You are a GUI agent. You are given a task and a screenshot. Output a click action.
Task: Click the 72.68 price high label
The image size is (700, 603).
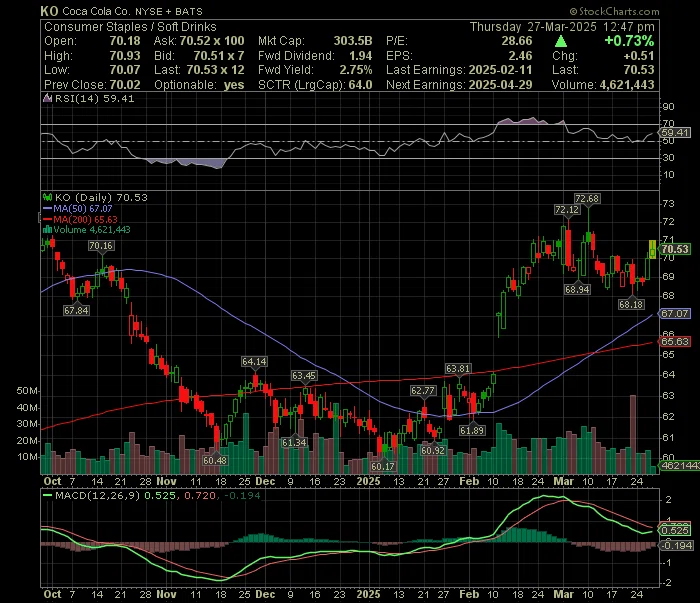(587, 199)
